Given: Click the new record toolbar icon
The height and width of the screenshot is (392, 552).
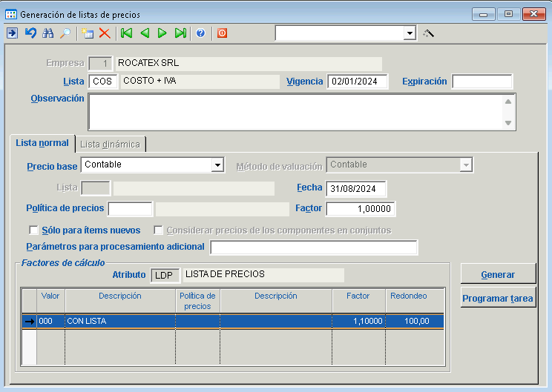Looking at the screenshot, I should pos(88,33).
